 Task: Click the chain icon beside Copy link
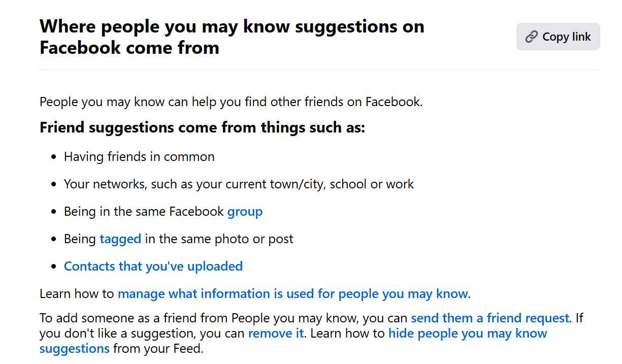click(531, 37)
